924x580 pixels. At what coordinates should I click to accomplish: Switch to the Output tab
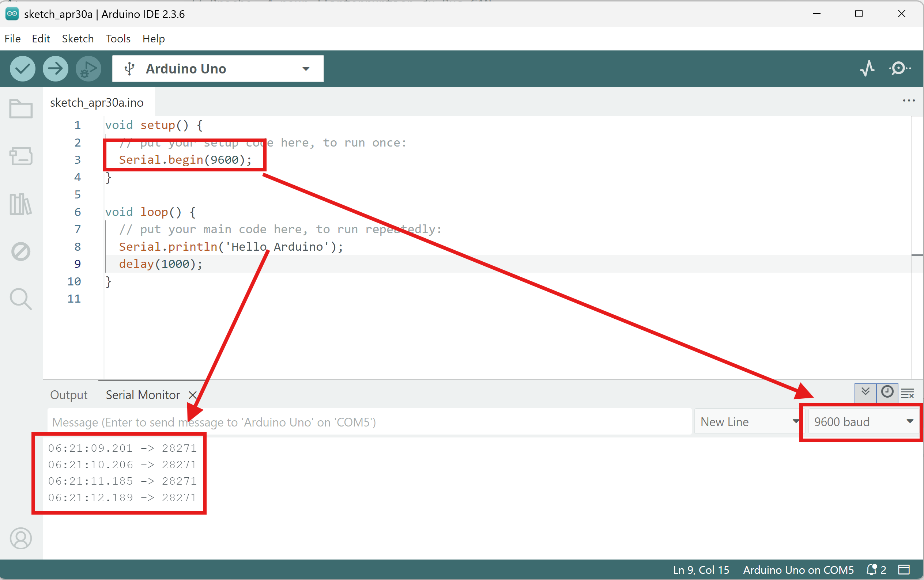coord(69,395)
